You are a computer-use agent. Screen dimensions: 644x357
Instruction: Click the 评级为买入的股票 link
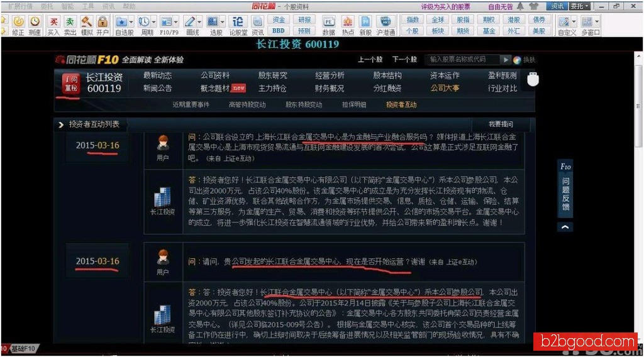click(446, 6)
